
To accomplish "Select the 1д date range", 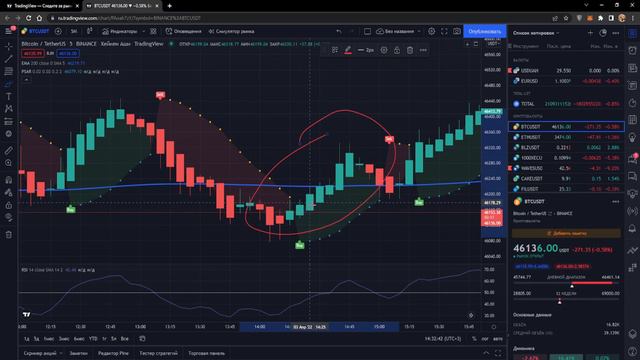I will tap(27, 339).
